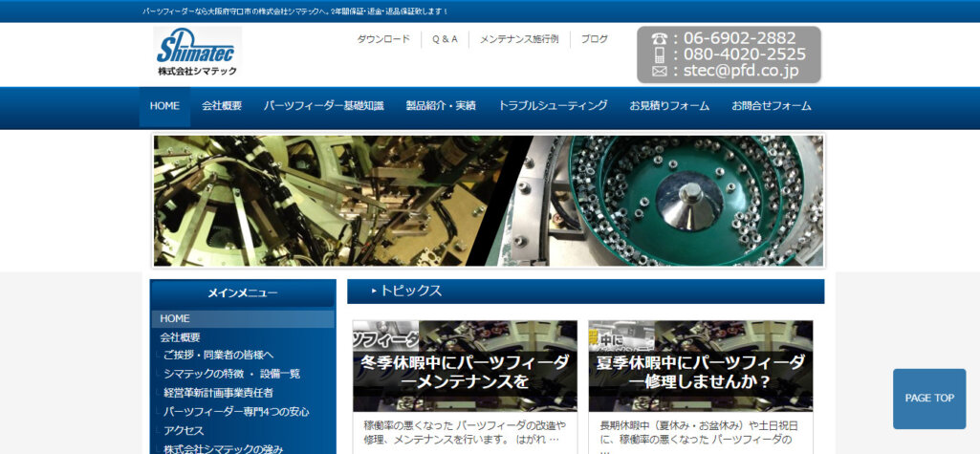The height and width of the screenshot is (454, 980).
Task: Click the parts feeder hero banner image
Action: [489, 200]
